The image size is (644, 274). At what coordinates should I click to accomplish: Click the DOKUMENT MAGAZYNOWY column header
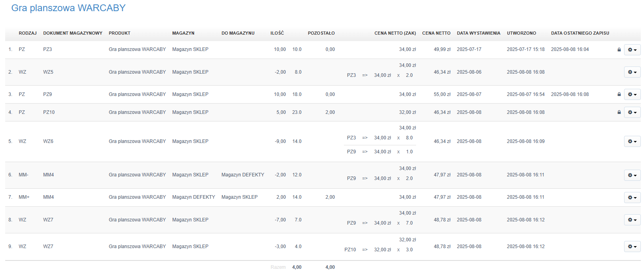tap(73, 33)
